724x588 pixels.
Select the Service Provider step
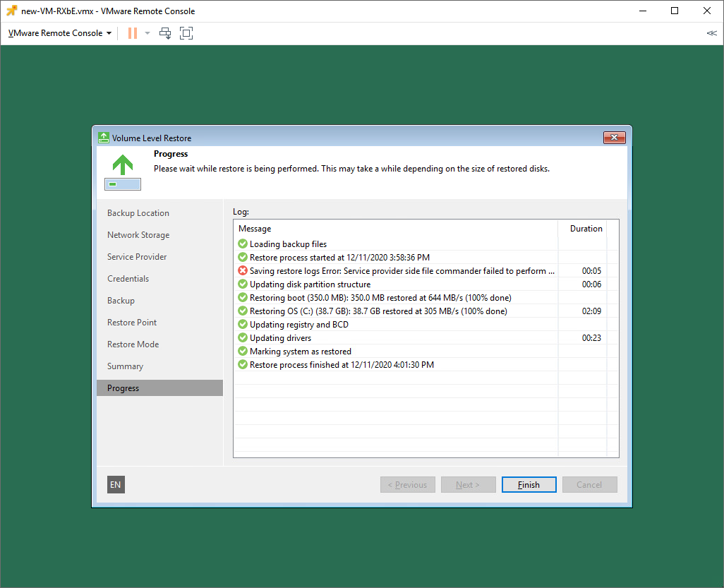pos(137,257)
